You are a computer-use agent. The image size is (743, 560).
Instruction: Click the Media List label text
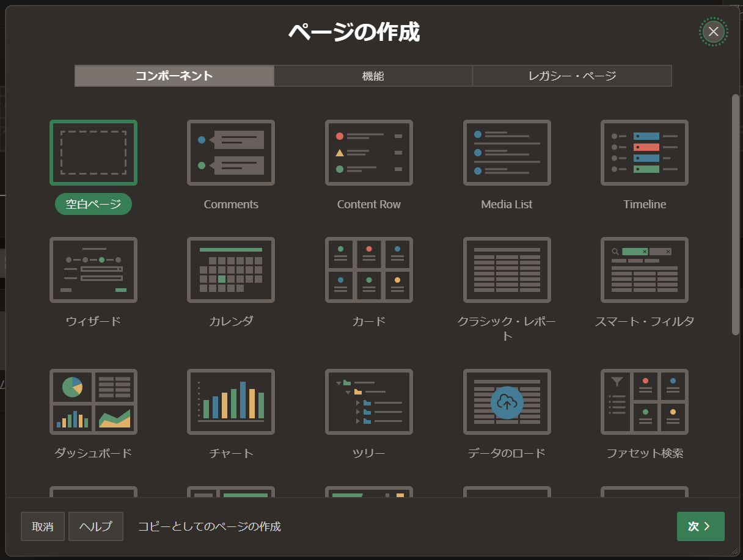click(x=507, y=204)
